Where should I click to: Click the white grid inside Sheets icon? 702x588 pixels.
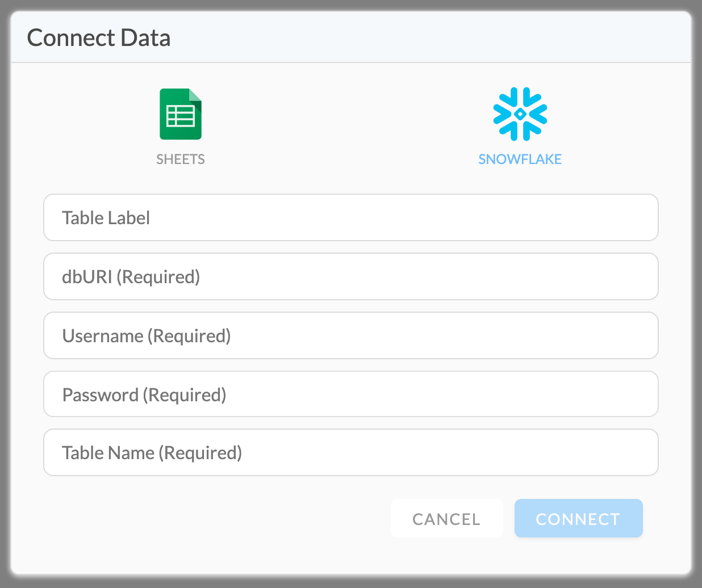181,116
